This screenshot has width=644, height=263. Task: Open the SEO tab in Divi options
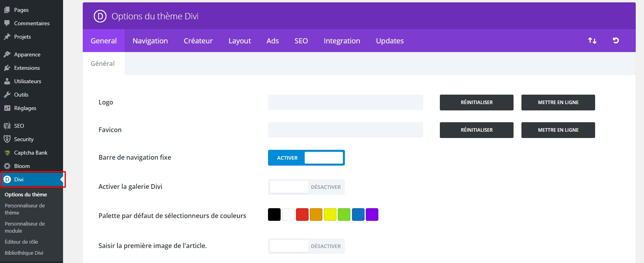[301, 41]
